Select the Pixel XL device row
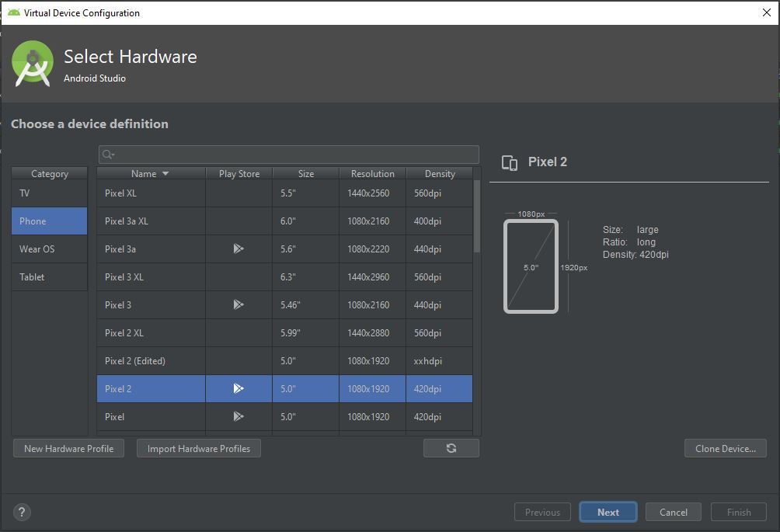The height and width of the screenshot is (532, 780). (284, 193)
